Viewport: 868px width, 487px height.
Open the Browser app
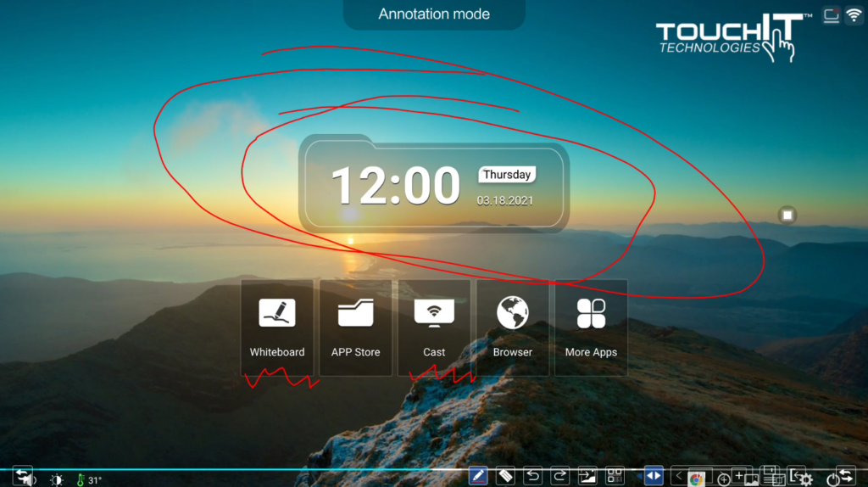point(513,327)
